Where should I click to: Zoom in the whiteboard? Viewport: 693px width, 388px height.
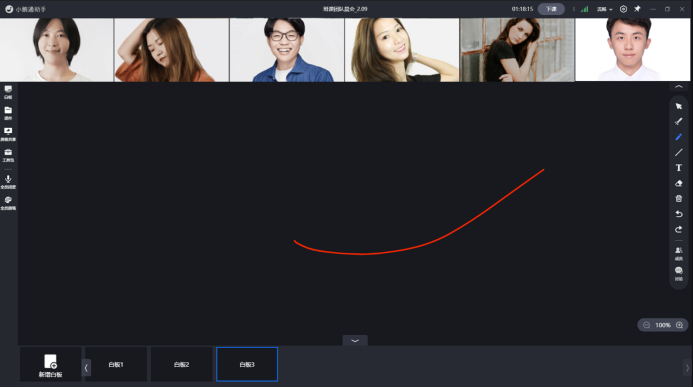[x=680, y=325]
